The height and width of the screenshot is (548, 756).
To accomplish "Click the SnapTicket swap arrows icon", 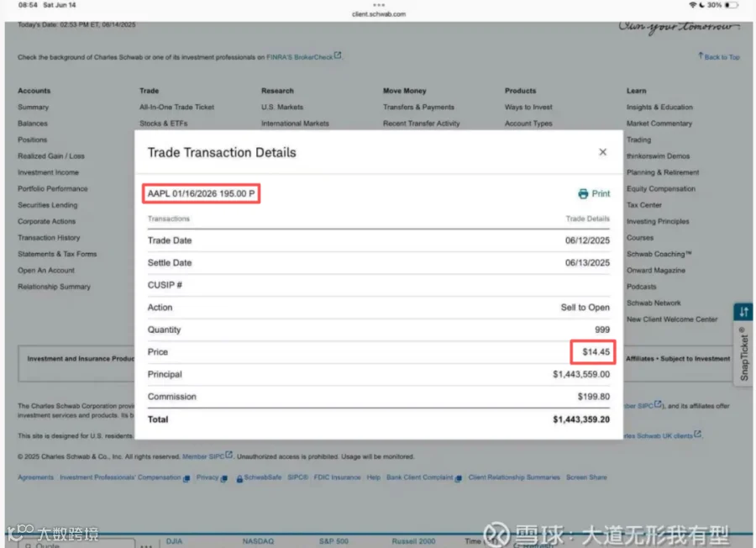I will pyautogui.click(x=744, y=312).
